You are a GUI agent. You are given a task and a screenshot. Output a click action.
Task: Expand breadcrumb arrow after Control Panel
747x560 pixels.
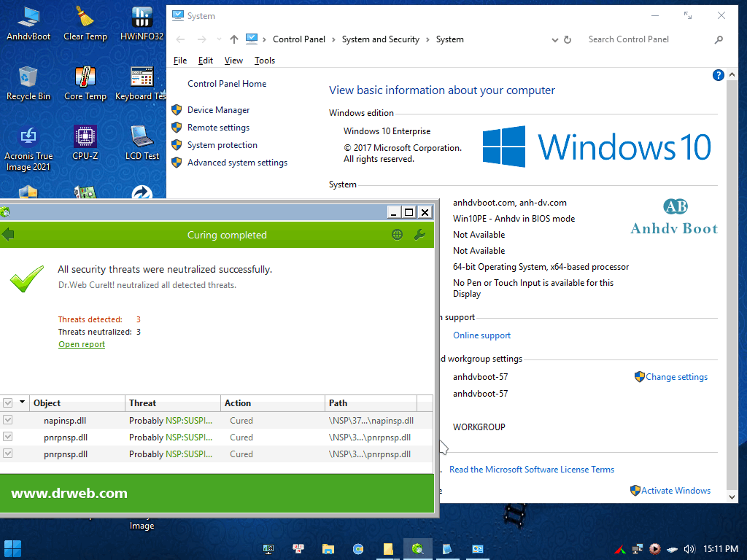coord(333,39)
